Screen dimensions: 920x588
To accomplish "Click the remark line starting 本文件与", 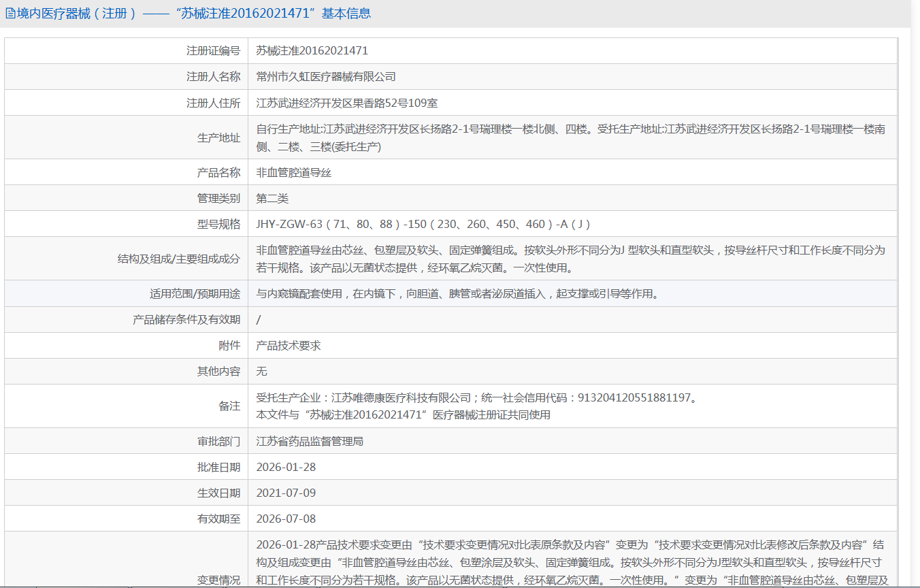I will [403, 414].
